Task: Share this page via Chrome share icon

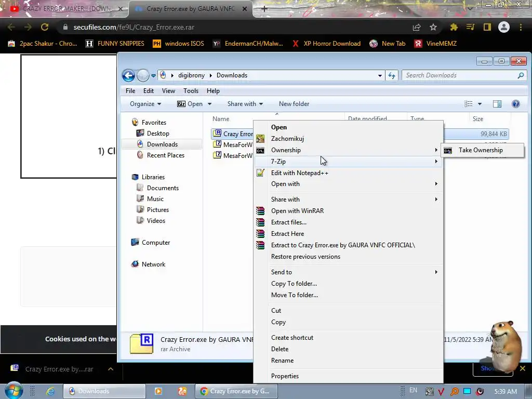Action: coord(417,27)
